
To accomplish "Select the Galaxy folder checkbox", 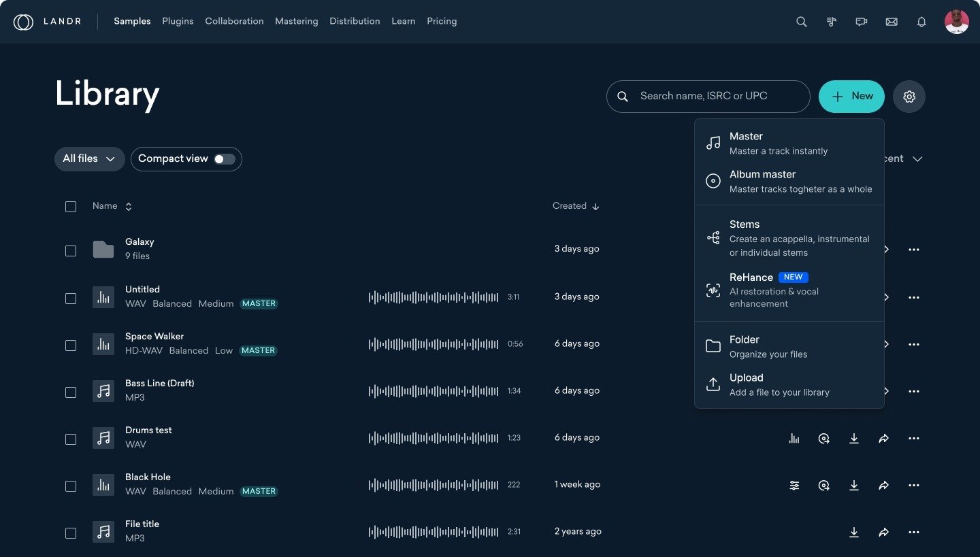I will click(71, 251).
